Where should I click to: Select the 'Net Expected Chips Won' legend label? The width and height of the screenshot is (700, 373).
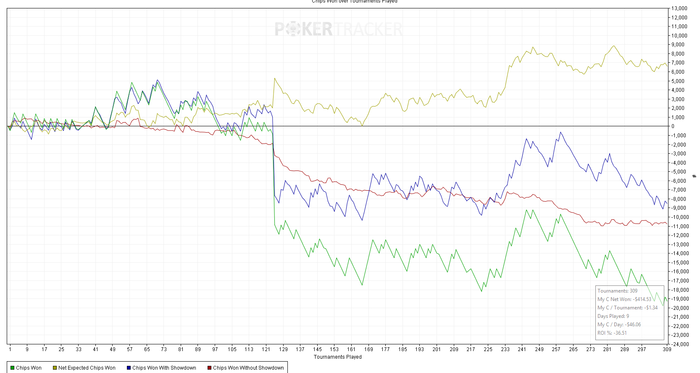pyautogui.click(x=87, y=368)
